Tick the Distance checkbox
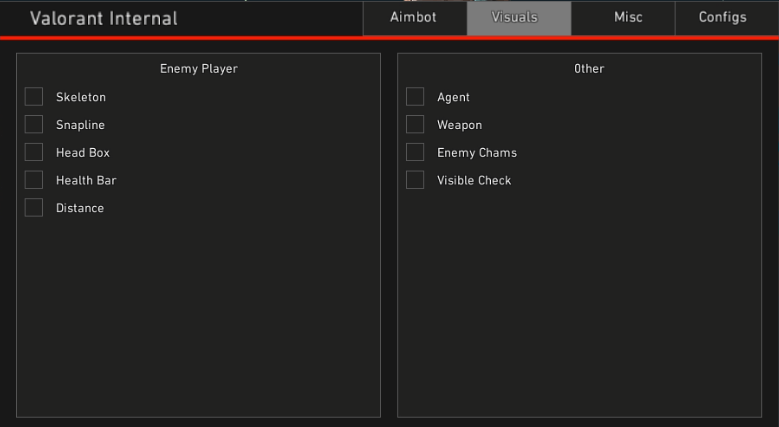Image resolution: width=779 pixels, height=427 pixels. [34, 208]
